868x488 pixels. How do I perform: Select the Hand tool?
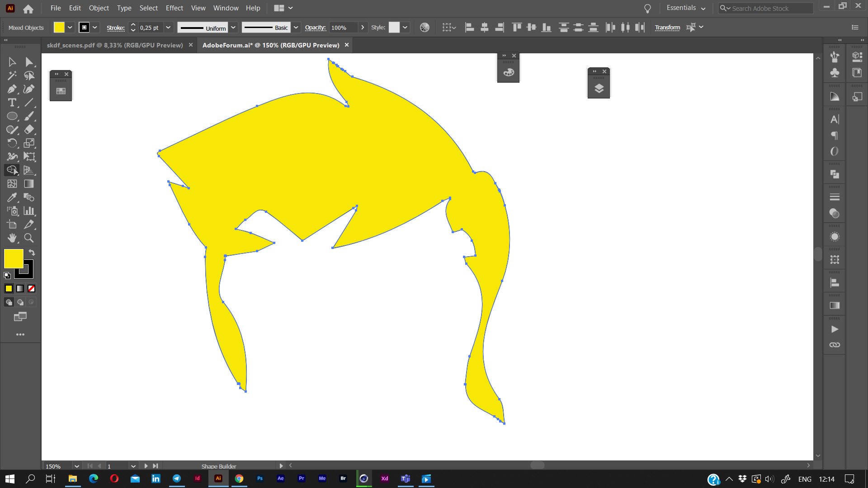click(12, 238)
